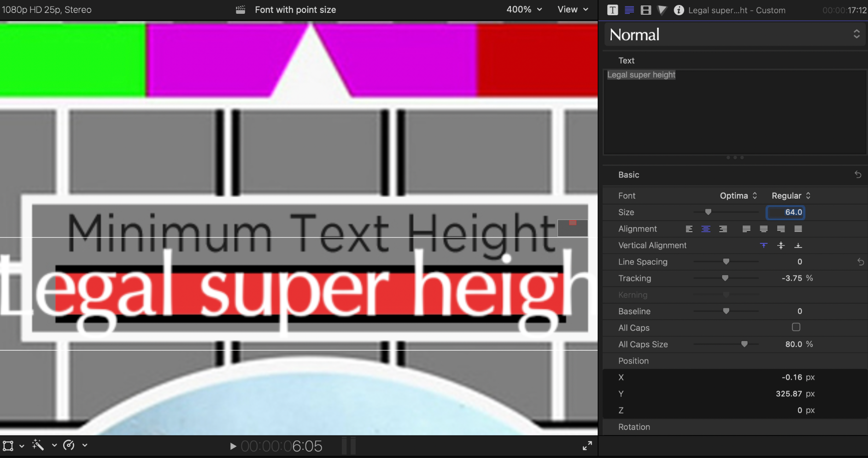The image size is (868, 458).
Task: Click the Size value field 64.0
Action: [x=786, y=212]
